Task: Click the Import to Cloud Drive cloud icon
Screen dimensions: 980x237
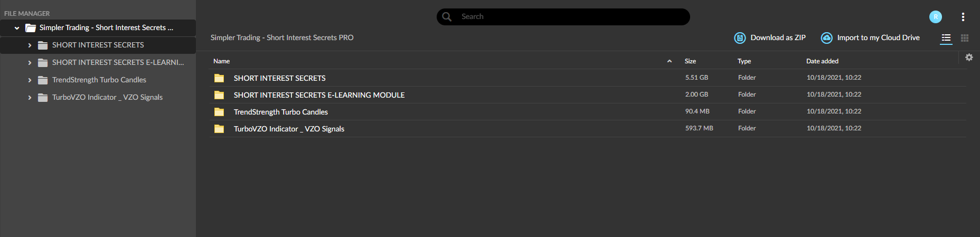Action: [827, 38]
